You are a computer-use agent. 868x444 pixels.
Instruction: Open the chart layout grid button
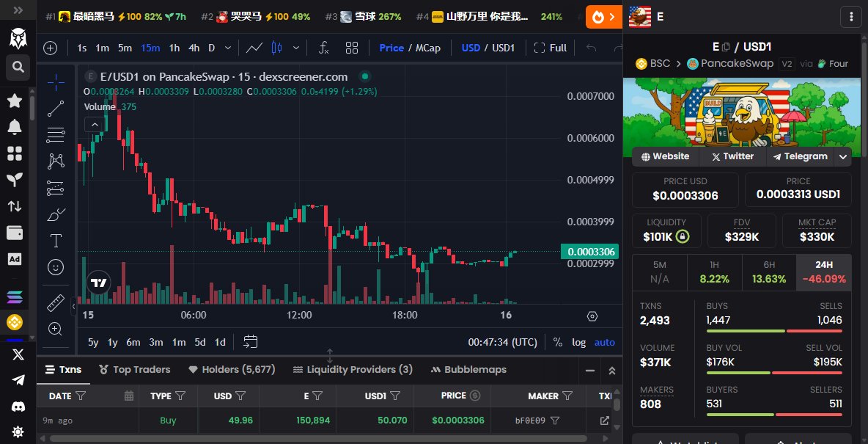pyautogui.click(x=351, y=48)
